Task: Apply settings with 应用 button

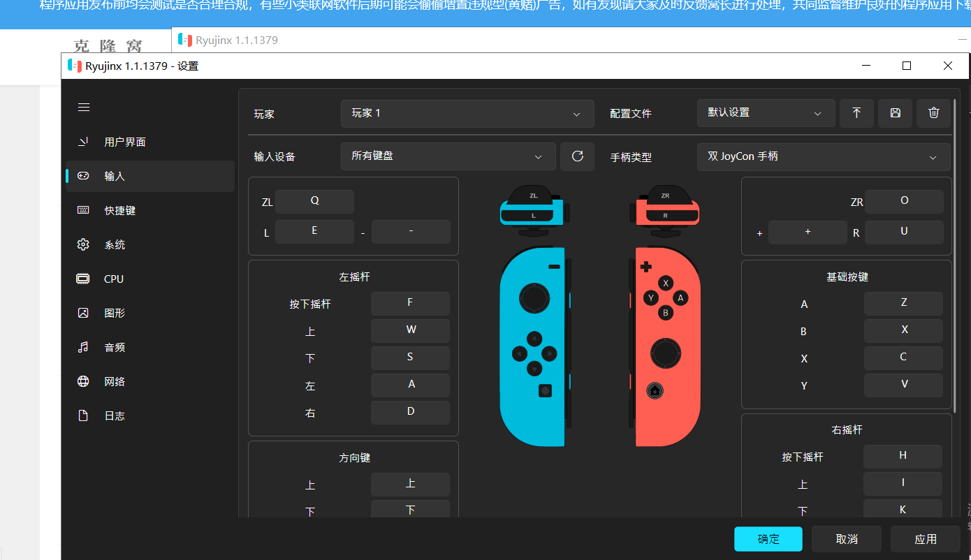Action: pos(926,539)
